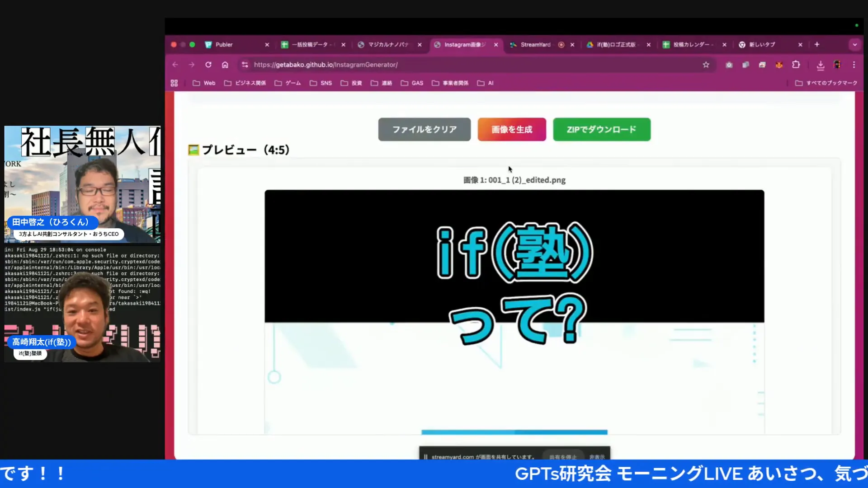Switch to the StreamYard tab
868x488 pixels.
click(536, 45)
